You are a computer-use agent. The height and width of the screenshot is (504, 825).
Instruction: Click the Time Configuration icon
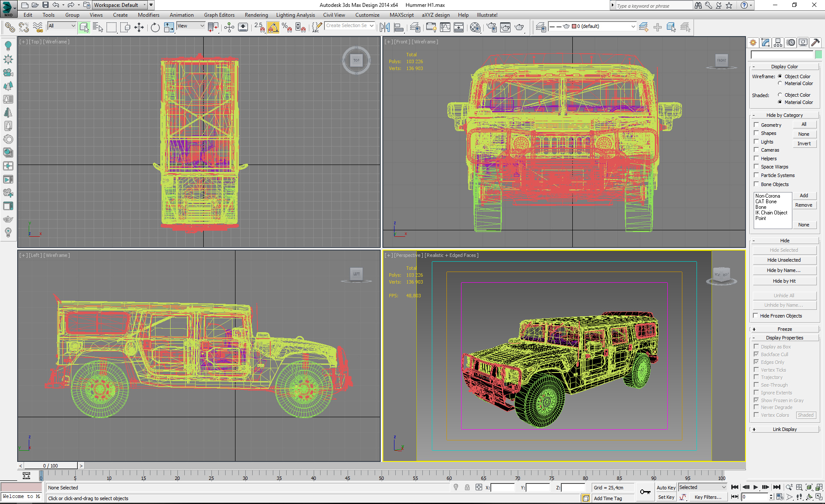[x=779, y=497]
